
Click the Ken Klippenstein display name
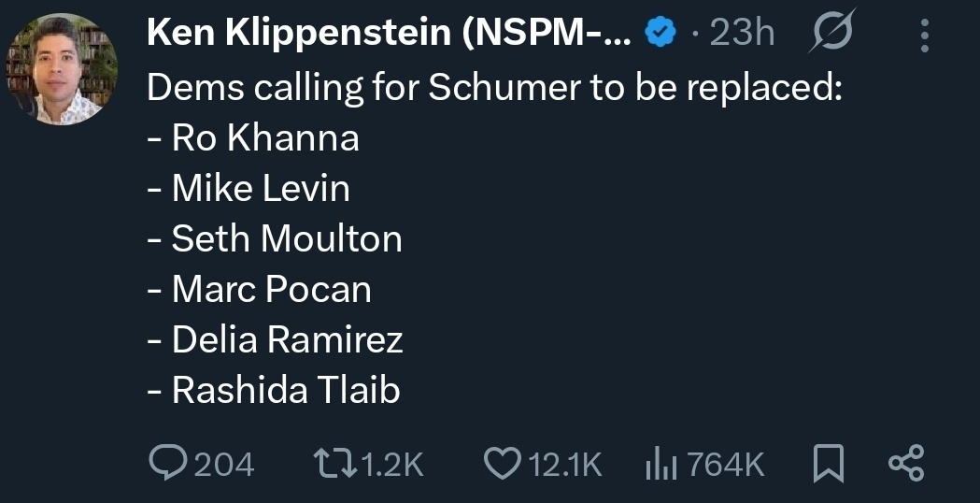[x=390, y=35]
